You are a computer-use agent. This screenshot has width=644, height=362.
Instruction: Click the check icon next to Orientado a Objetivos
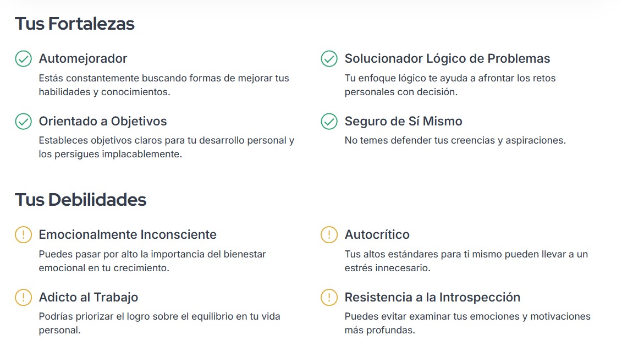pyautogui.click(x=23, y=122)
